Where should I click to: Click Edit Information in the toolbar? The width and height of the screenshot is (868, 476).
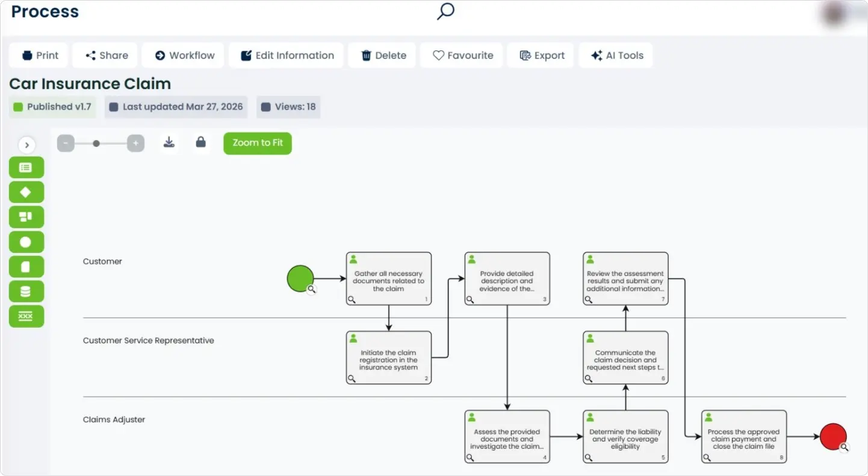[287, 55]
